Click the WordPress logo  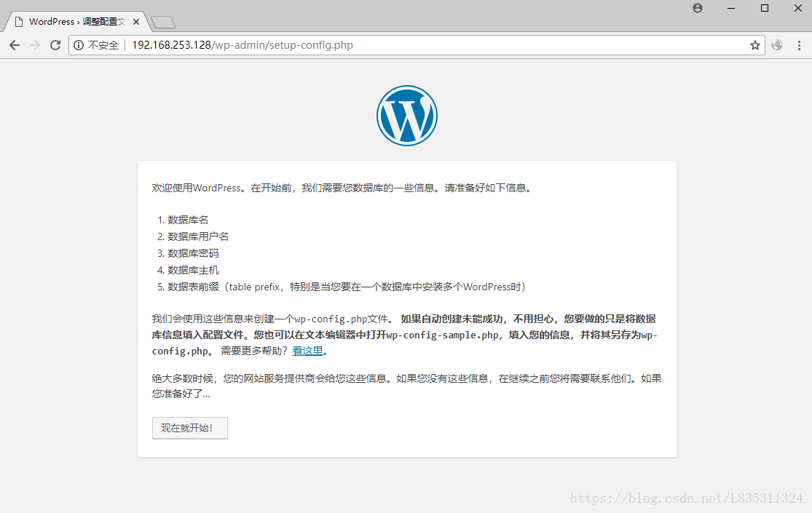pos(406,116)
